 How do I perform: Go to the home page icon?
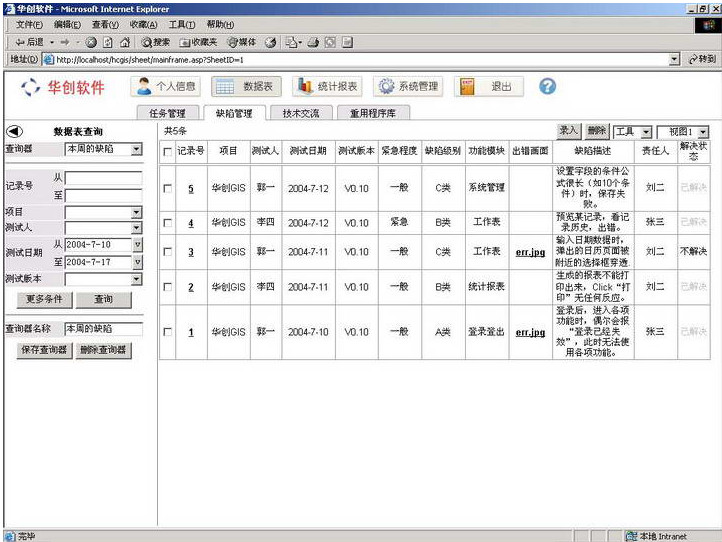pyautogui.click(x=124, y=42)
